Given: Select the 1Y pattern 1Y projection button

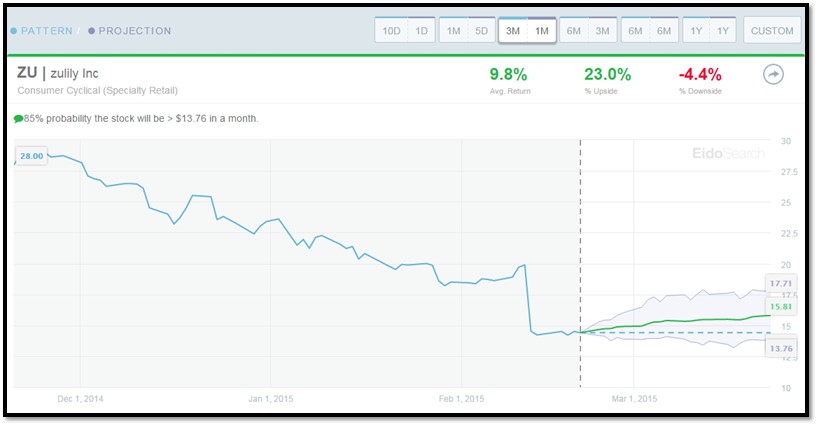Looking at the screenshot, I should coord(709,30).
